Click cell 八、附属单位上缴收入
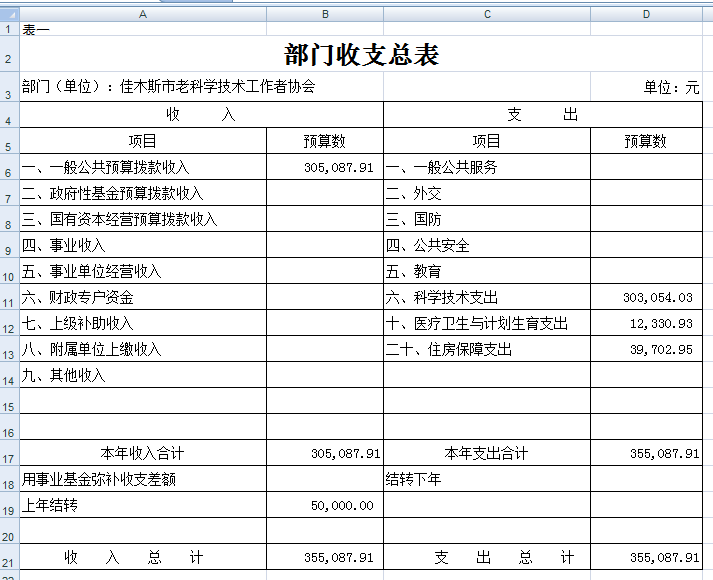Screen dimensions: 713x580 point(143,349)
